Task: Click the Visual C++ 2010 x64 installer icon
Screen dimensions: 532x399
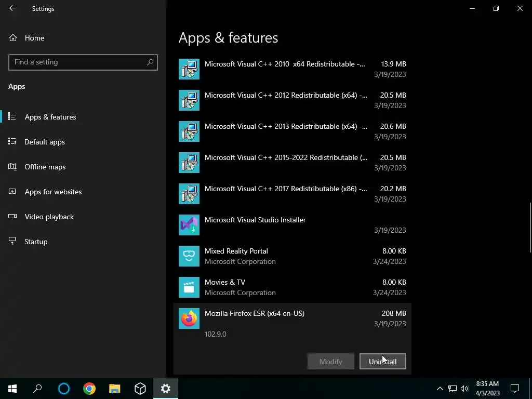Action: click(x=189, y=69)
